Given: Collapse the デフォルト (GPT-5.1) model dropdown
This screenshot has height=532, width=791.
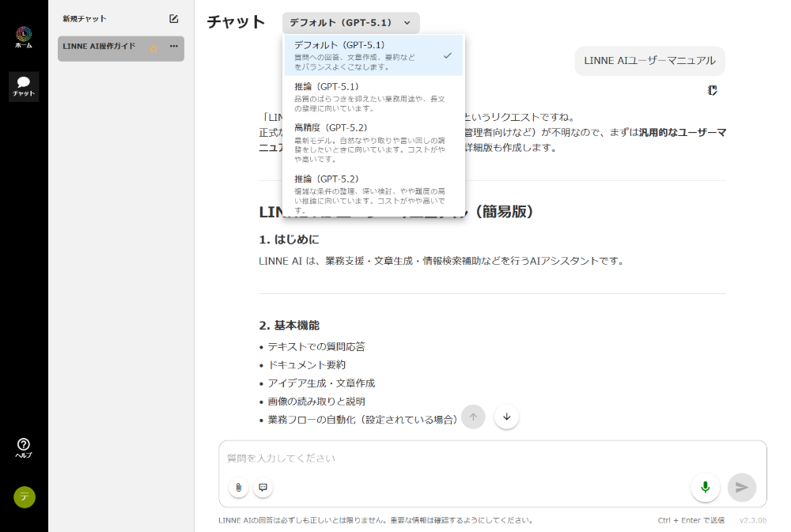Looking at the screenshot, I should click(x=350, y=23).
